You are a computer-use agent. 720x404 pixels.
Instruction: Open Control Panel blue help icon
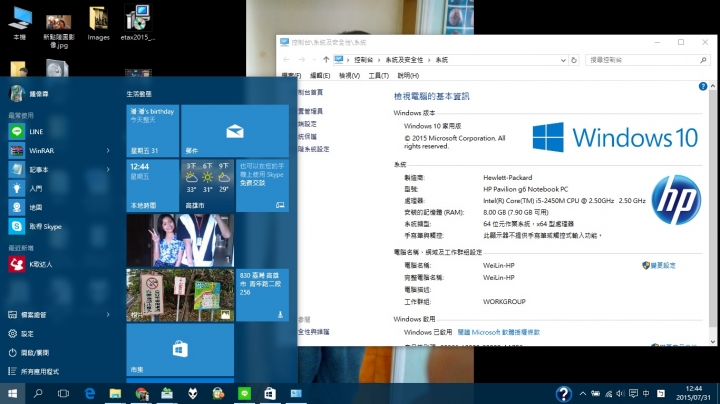[703, 86]
